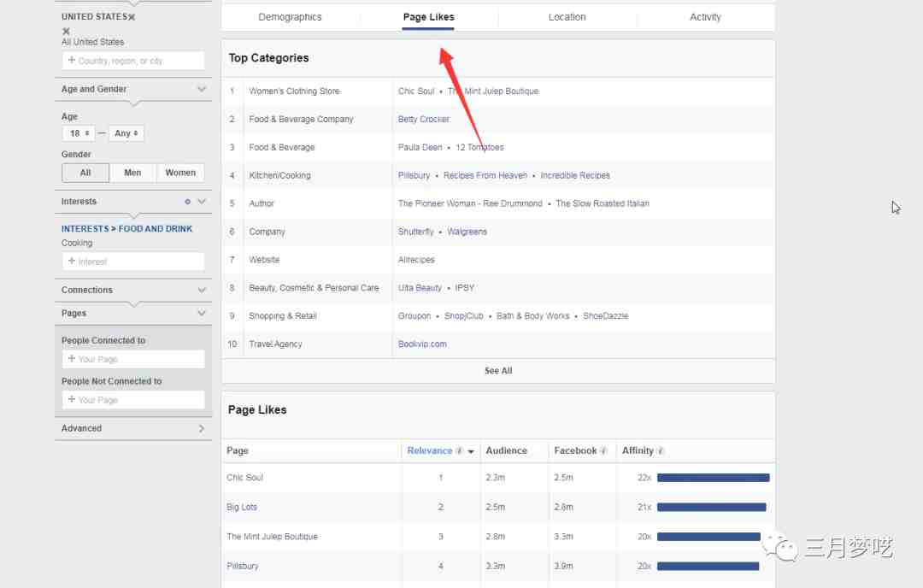Remove United States location with x icon

[132, 17]
